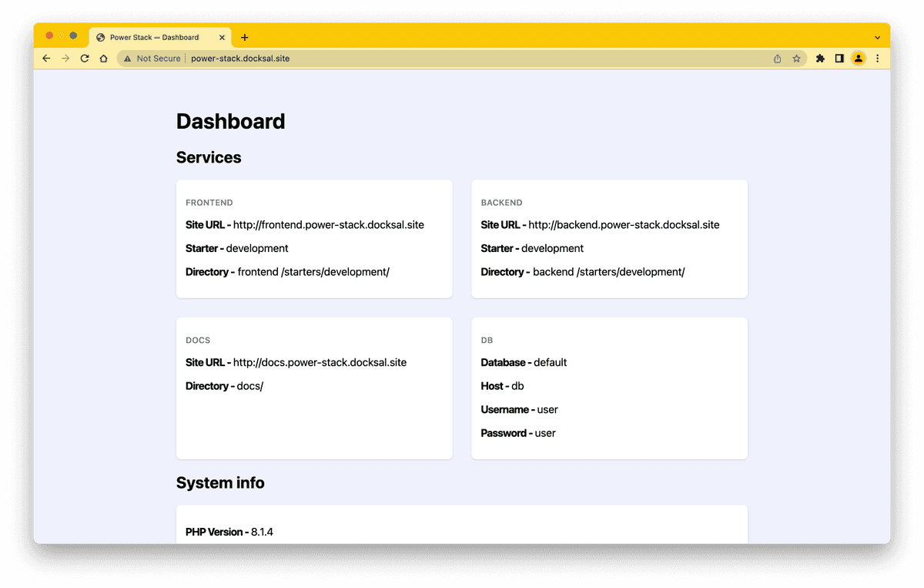Share this page via the share icon
The image size is (924, 588).
pos(778,59)
